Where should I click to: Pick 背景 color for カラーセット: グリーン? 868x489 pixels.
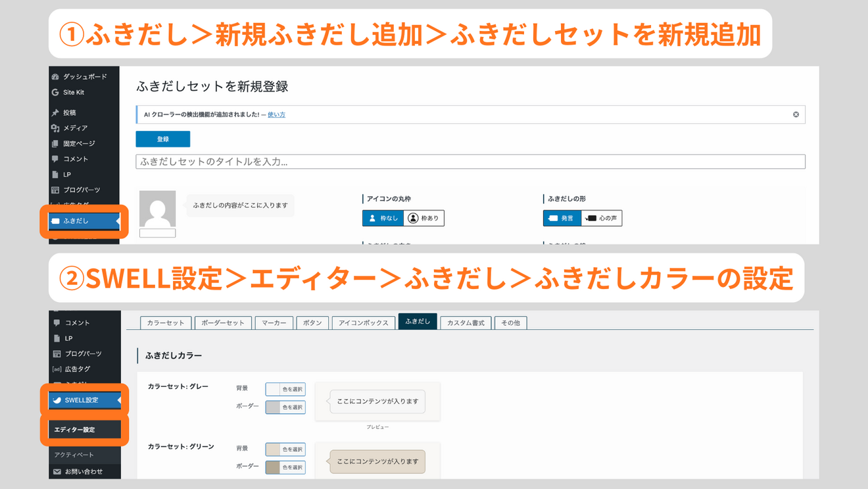point(285,450)
